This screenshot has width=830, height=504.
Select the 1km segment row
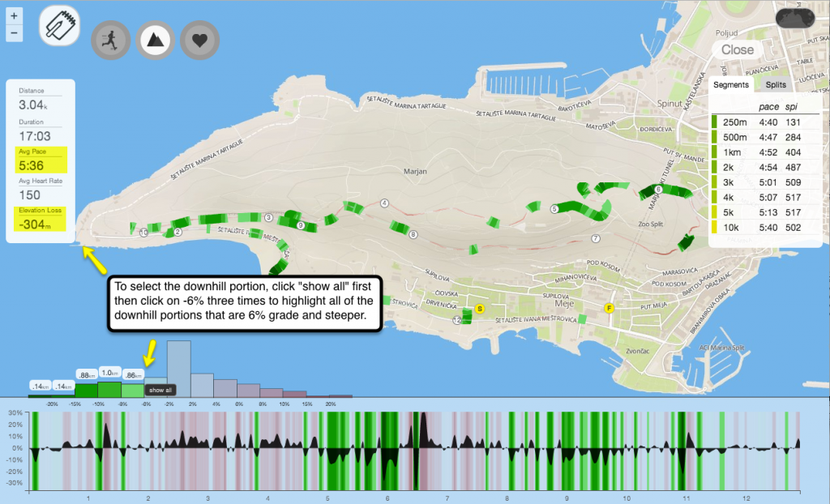click(765, 152)
